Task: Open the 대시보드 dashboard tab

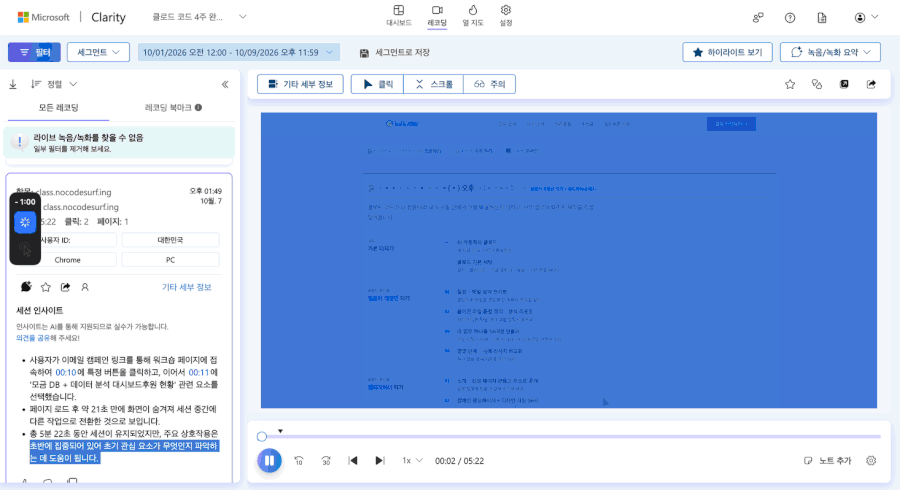Action: pos(398,15)
